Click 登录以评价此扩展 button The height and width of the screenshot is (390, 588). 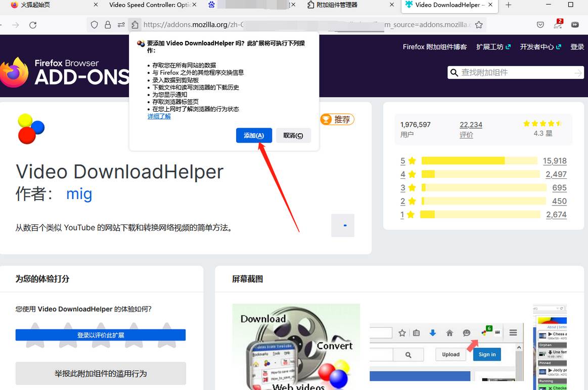coord(101,335)
